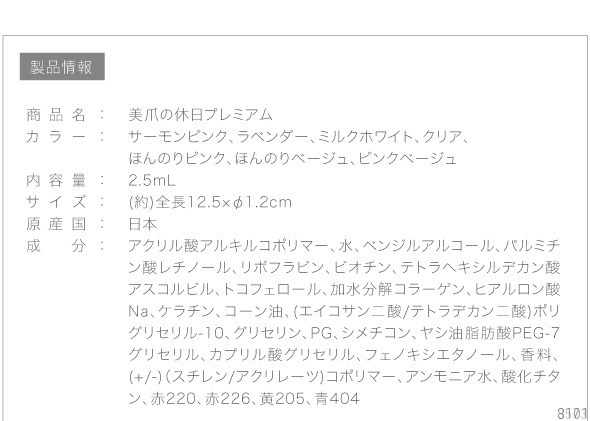Select the カラー label

click(56, 136)
